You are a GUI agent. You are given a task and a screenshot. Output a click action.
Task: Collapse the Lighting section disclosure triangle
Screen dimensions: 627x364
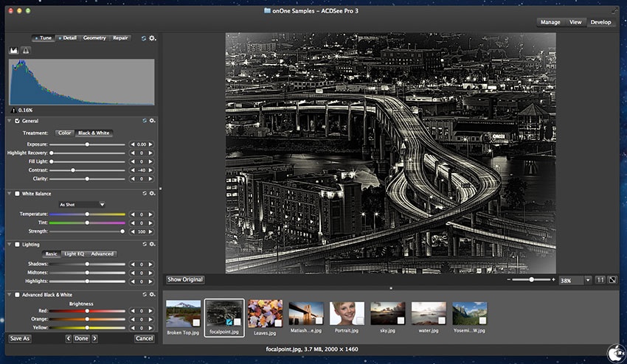9,244
